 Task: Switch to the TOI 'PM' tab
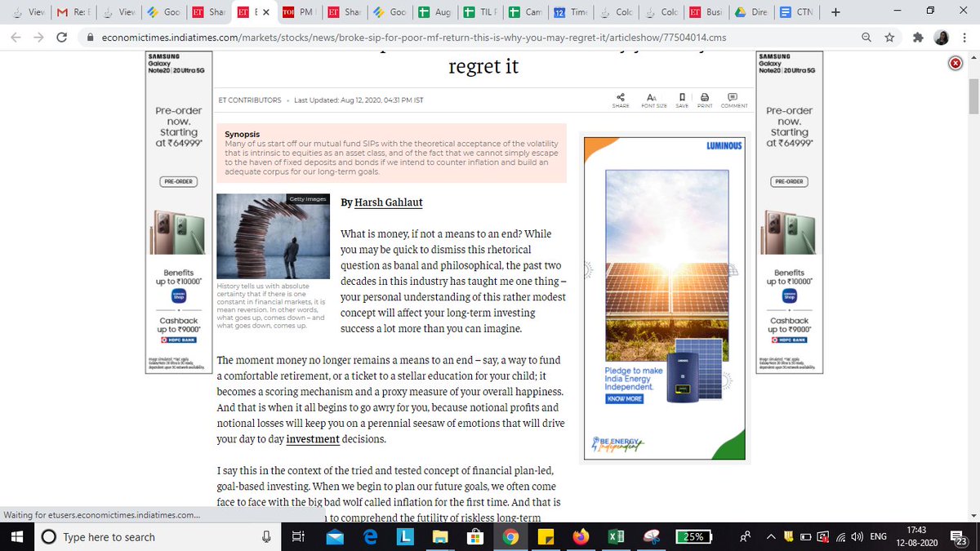[x=298, y=12]
